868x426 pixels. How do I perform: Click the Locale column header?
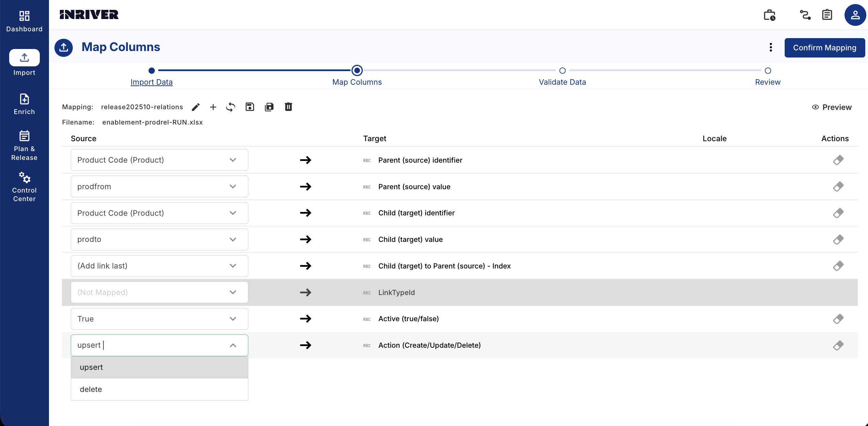pos(714,138)
